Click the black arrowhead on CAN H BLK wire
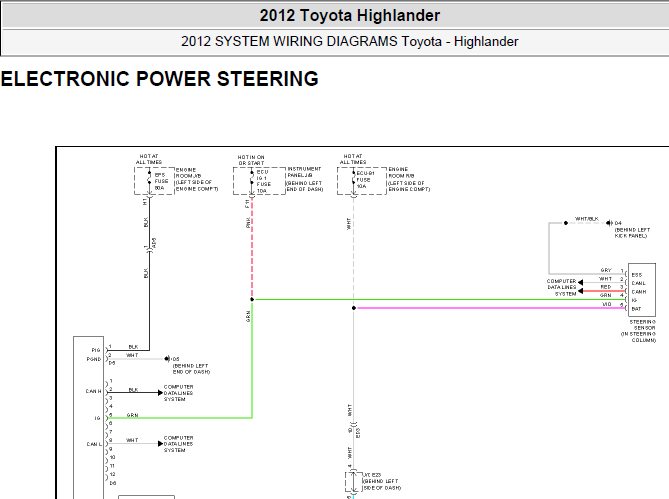 [x=160, y=393]
